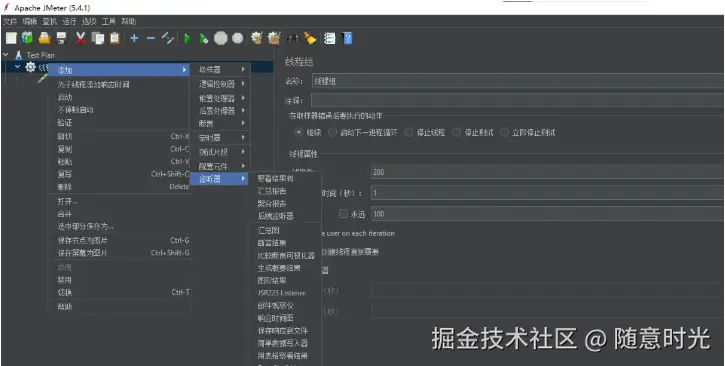Viewport: 725px width, 366px height.
Task: Click the thread count field showing 200
Action: click(548, 172)
